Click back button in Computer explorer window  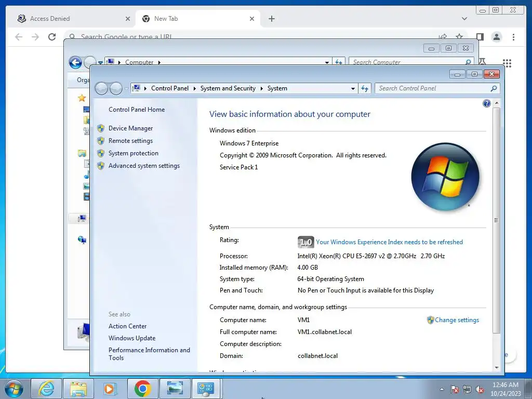[x=75, y=62]
